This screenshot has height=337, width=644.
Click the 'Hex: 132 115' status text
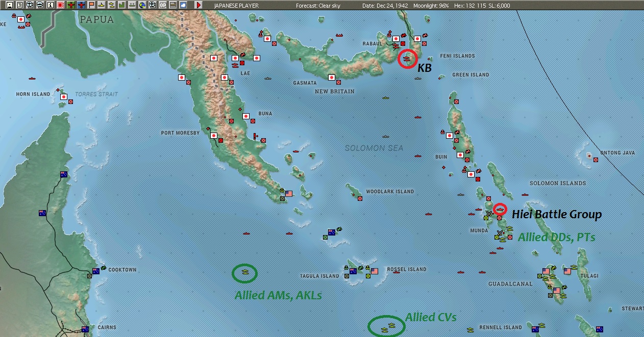[470, 6]
